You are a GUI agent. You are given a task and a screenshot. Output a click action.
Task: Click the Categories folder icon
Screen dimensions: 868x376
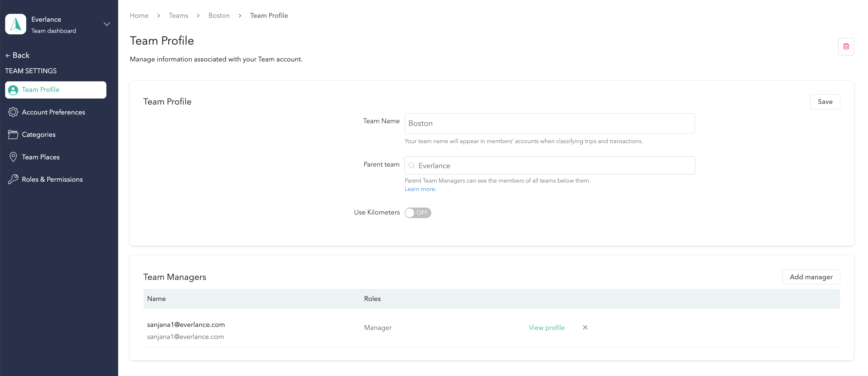tap(13, 134)
